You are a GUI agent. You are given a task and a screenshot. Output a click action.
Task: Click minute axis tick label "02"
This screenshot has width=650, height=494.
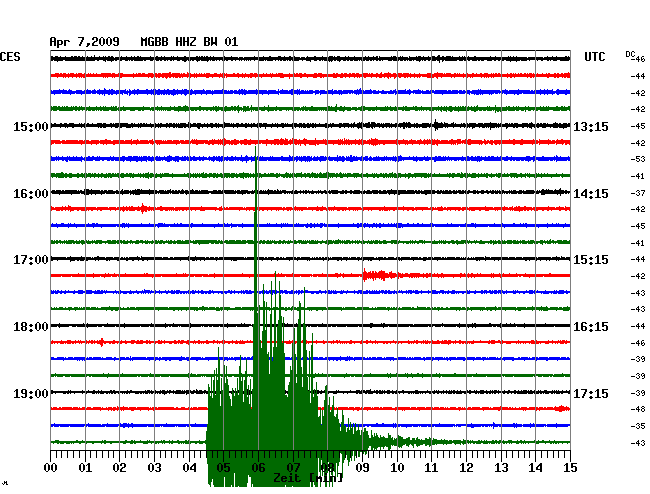click(x=119, y=468)
